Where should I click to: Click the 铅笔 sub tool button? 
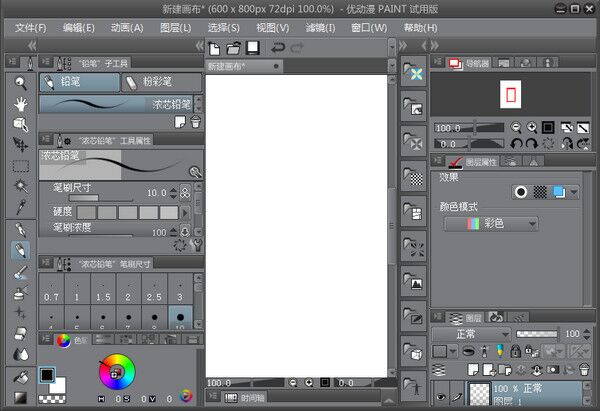pyautogui.click(x=78, y=82)
